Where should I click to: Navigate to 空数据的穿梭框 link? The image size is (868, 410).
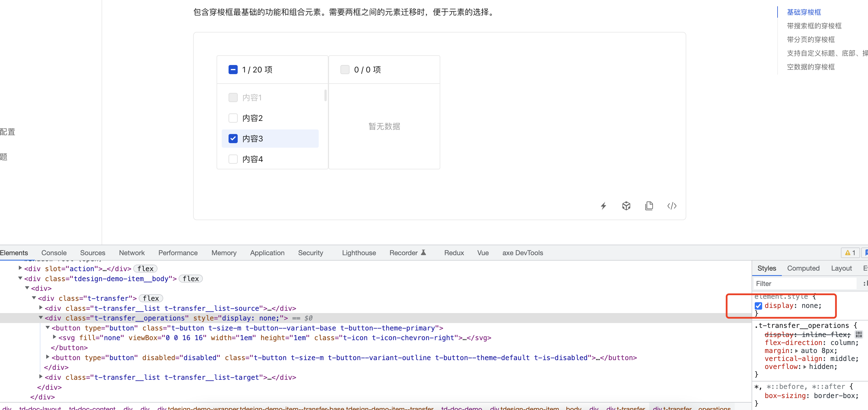click(810, 67)
